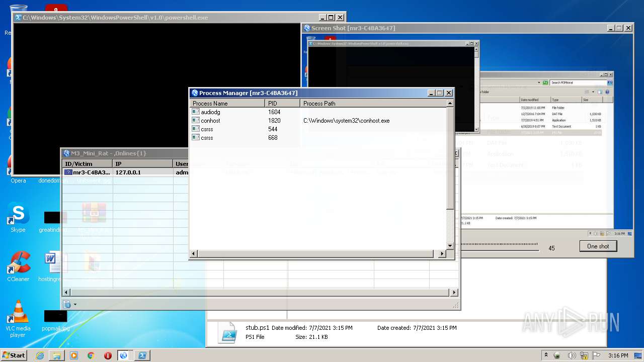This screenshot has height=362, width=644.
Task: Open Google Chrome from the taskbar
Action: click(x=91, y=355)
